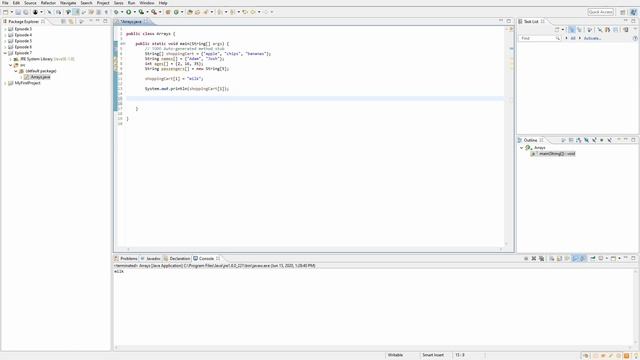Open dropdown arrow beside Debug icon
640x360 pixels.
pos(122,12)
